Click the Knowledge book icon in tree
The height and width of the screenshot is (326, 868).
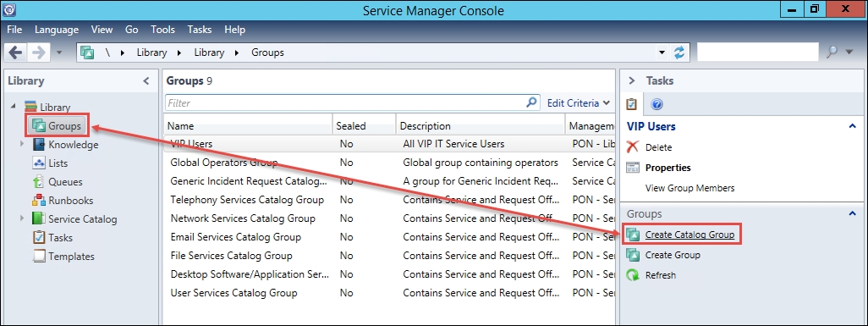tap(39, 145)
